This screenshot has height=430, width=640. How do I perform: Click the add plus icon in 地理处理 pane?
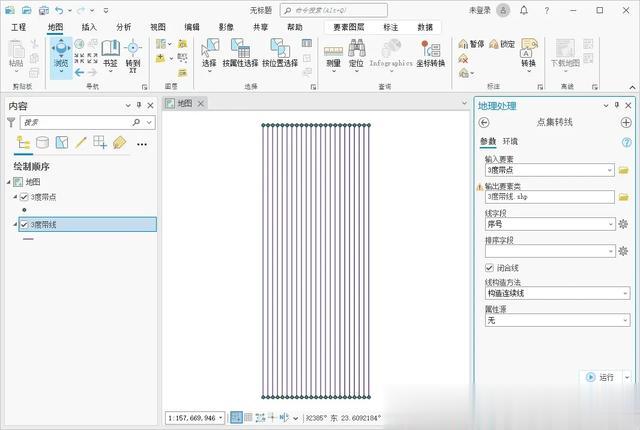tap(626, 122)
